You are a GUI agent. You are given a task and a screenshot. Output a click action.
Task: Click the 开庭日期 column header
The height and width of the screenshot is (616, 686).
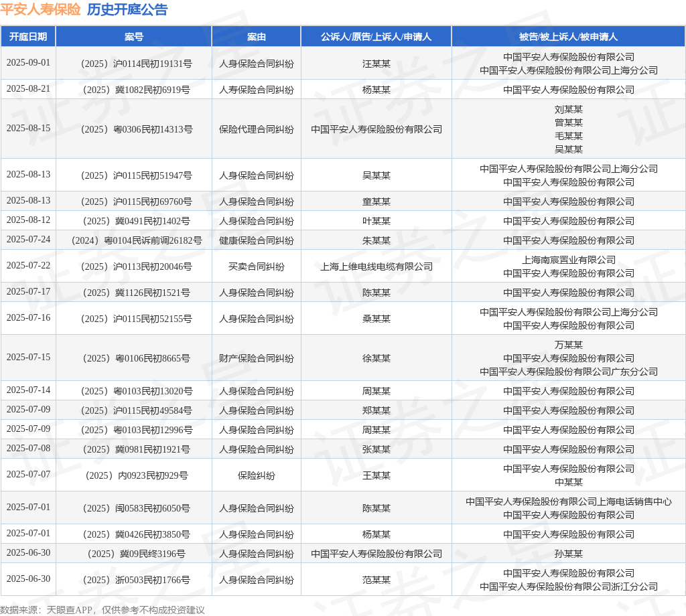pyautogui.click(x=28, y=37)
